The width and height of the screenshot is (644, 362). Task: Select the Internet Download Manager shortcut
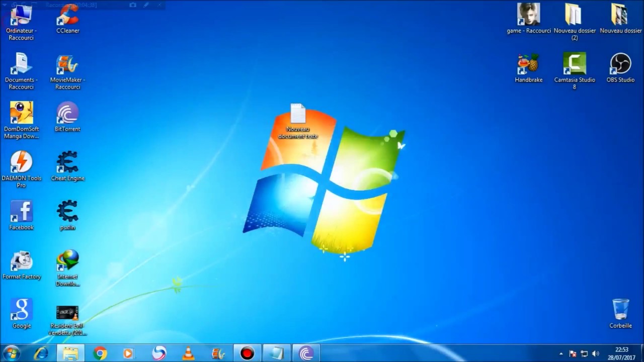point(67,268)
